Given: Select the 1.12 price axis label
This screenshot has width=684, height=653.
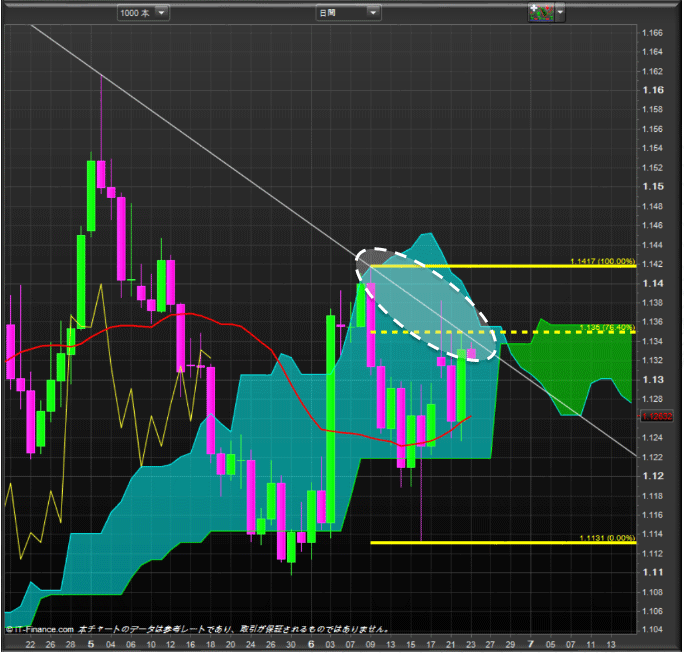Looking at the screenshot, I should pos(653,476).
